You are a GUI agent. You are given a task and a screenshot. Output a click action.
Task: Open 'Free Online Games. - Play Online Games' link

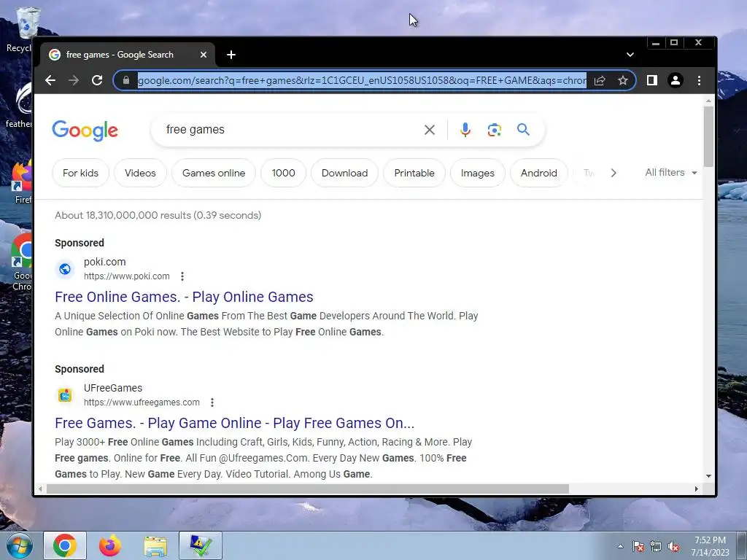point(184,297)
